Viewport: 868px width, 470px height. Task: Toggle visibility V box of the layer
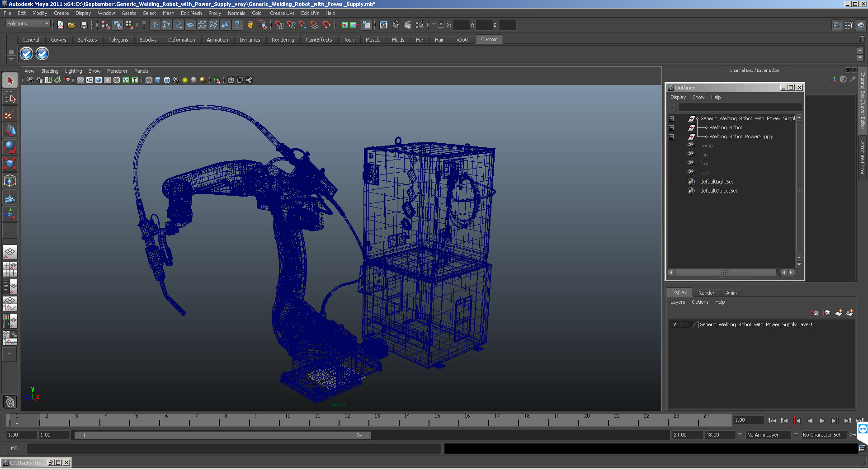point(675,324)
